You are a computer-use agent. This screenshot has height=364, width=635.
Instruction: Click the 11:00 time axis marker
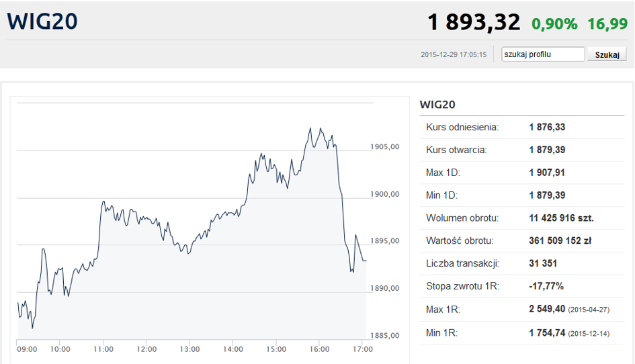[103, 349]
